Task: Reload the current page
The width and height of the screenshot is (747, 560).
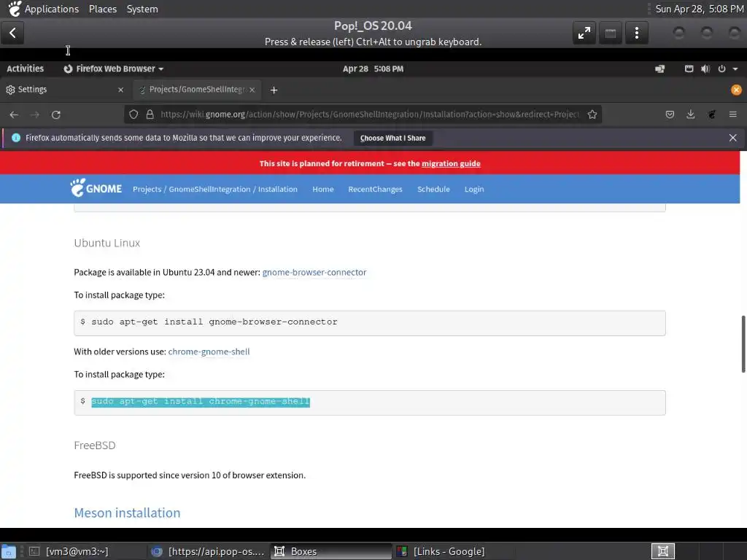Action: pyautogui.click(x=56, y=114)
